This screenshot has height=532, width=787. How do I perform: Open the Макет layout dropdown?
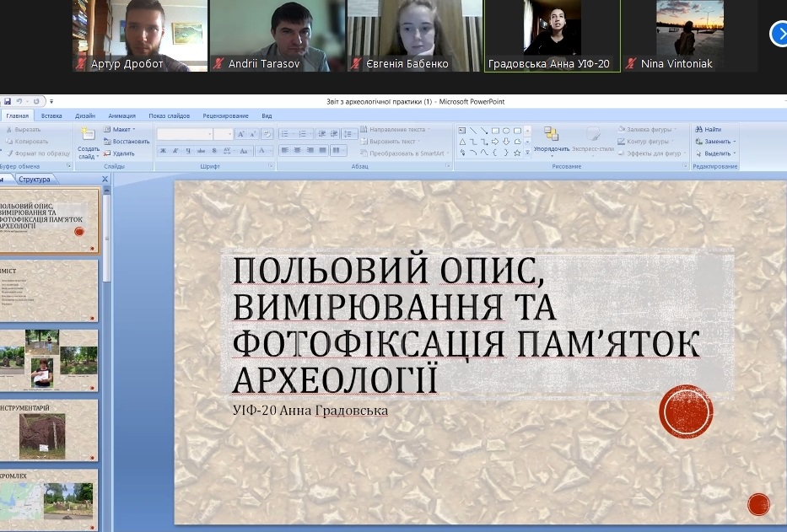pyautogui.click(x=119, y=130)
